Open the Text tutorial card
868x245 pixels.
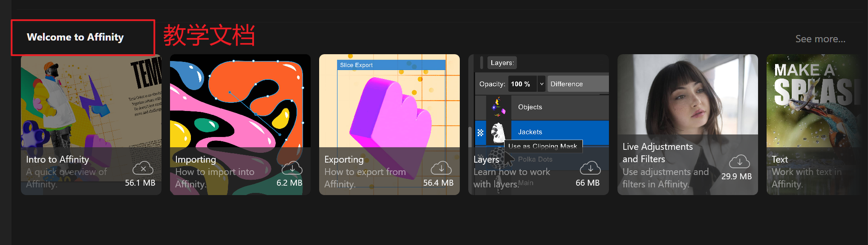pos(817,125)
